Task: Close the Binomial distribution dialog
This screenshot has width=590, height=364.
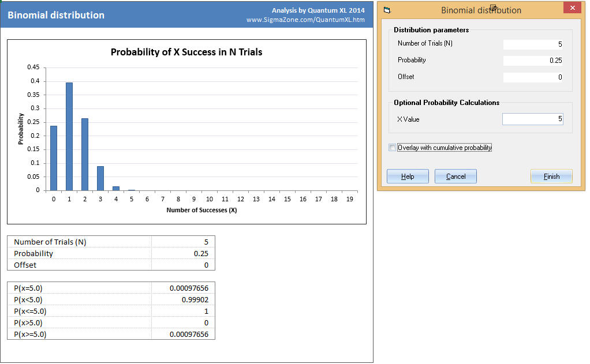Action: [x=572, y=7]
